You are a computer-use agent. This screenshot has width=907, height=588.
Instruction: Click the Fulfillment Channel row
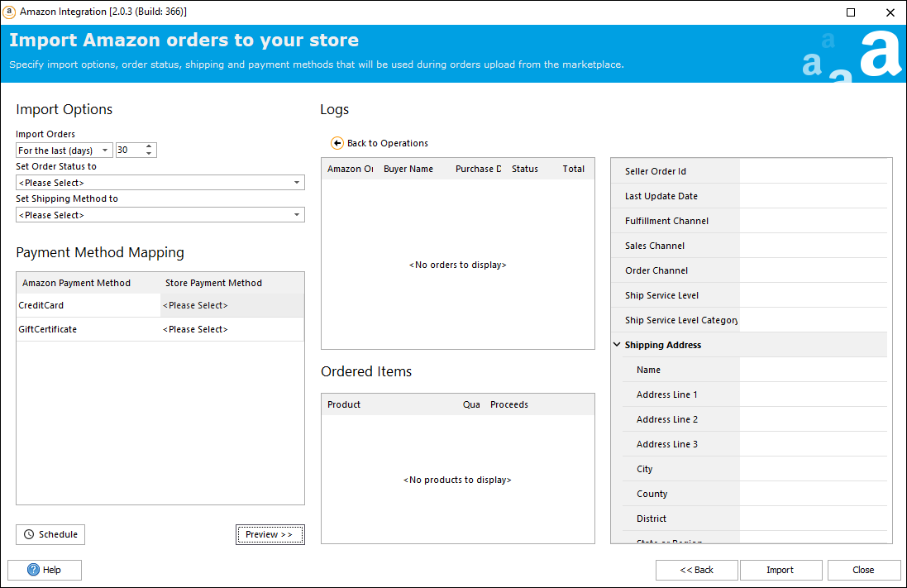749,221
